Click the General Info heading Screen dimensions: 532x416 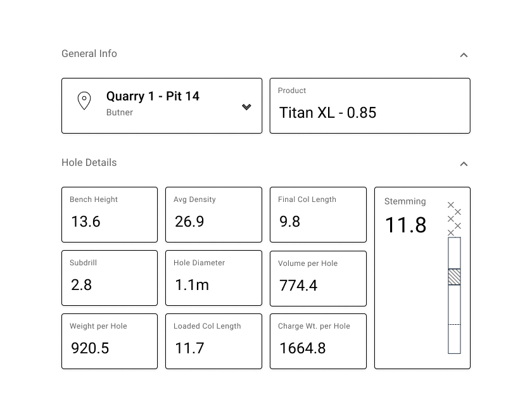(89, 54)
